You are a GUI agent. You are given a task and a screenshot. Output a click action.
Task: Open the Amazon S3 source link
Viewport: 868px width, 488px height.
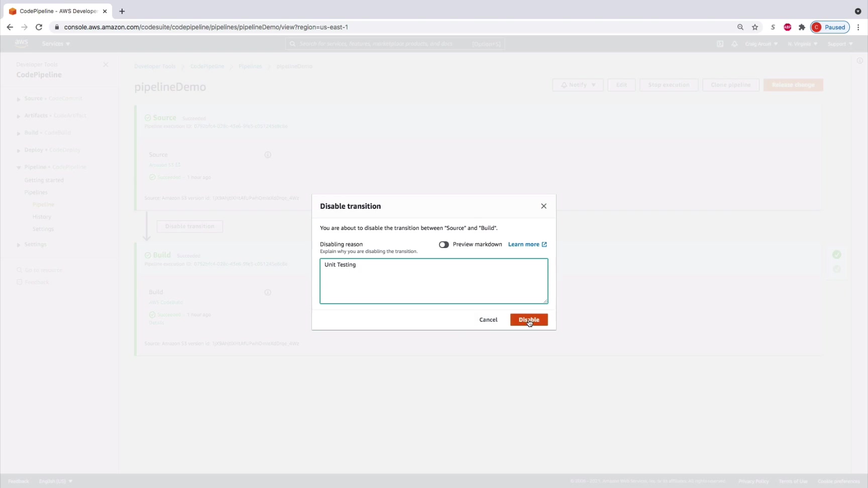(164, 165)
